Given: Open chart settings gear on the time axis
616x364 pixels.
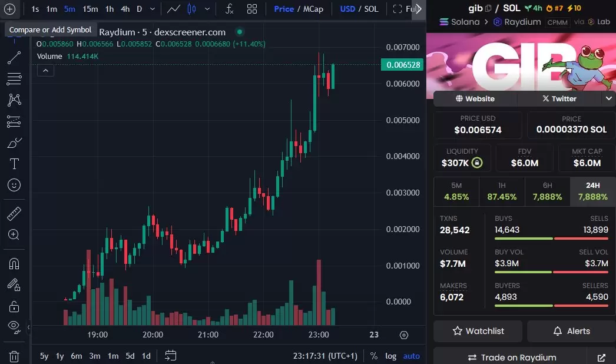Looking at the screenshot, I should 404,335.
